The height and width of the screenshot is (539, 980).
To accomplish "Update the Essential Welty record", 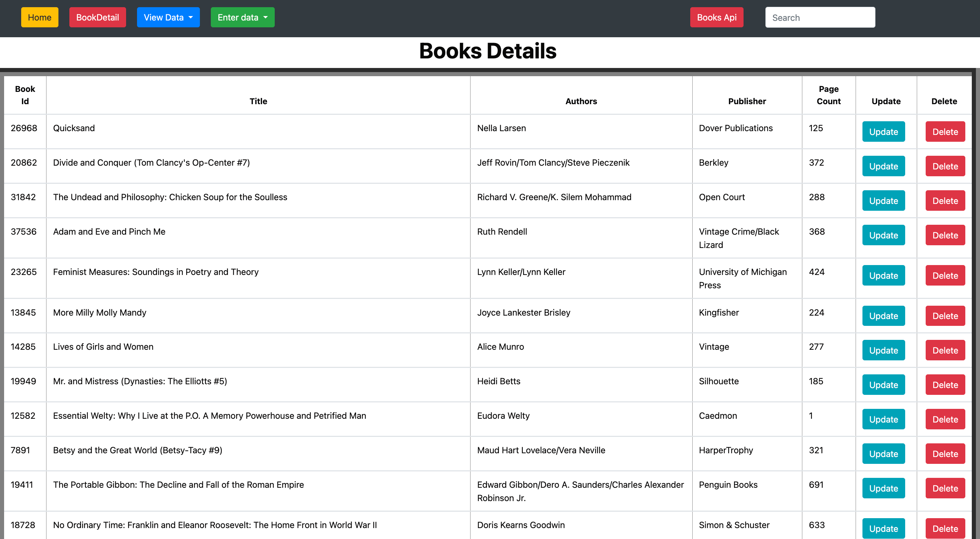I will pos(883,419).
